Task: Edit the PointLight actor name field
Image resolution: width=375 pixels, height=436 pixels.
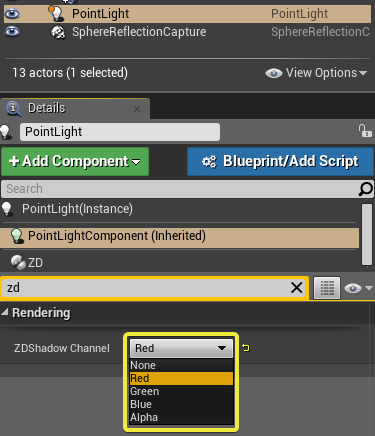Action: [120, 132]
